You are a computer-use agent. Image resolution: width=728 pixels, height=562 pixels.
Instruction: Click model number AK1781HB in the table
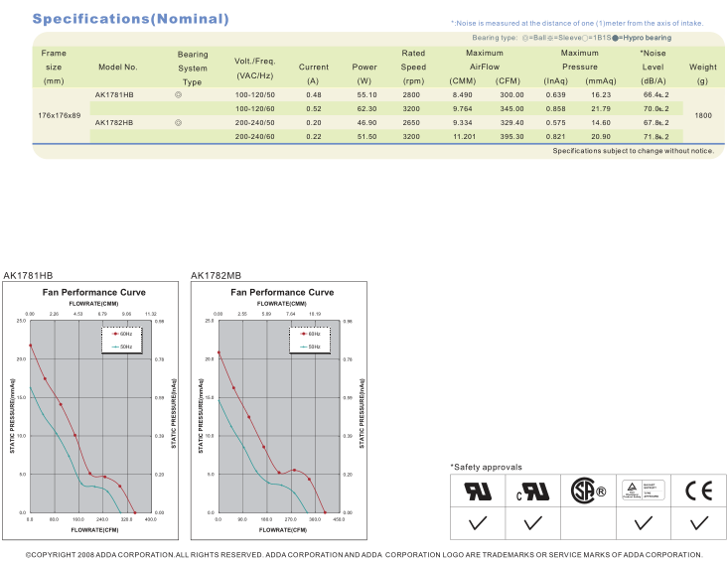114,94
